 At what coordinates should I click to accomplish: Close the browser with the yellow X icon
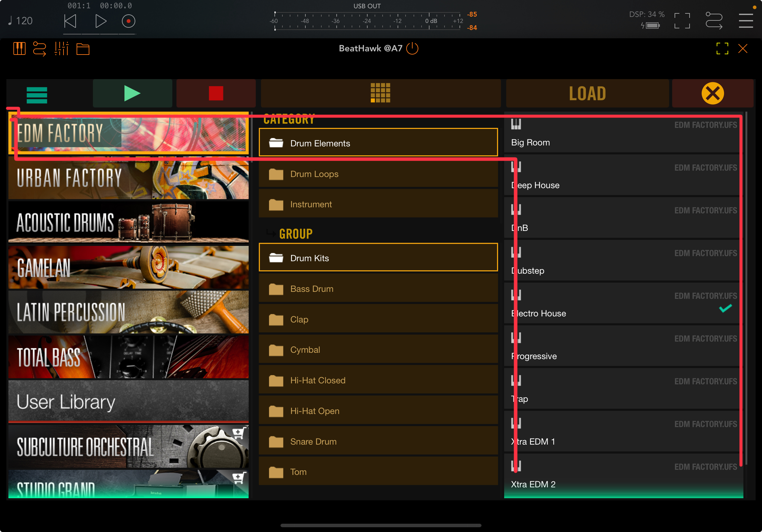coord(712,93)
